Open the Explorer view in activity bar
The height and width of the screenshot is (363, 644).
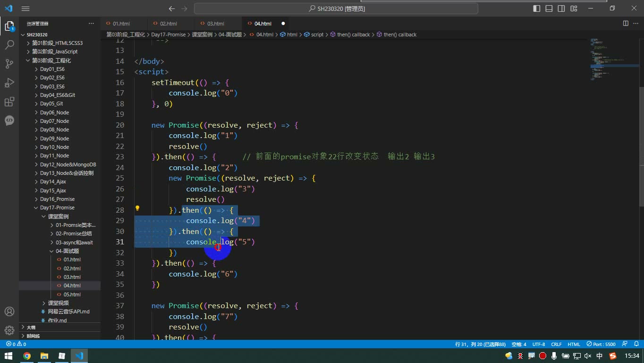[9, 26]
